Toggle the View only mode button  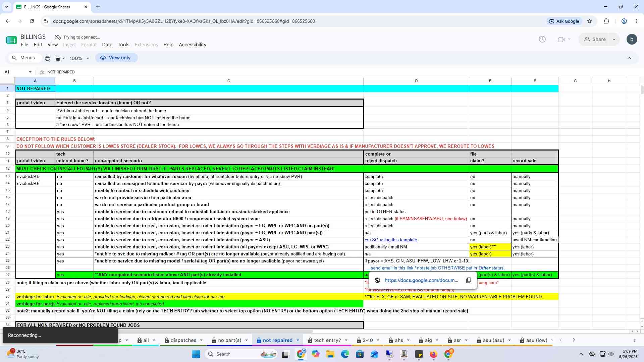(x=115, y=58)
